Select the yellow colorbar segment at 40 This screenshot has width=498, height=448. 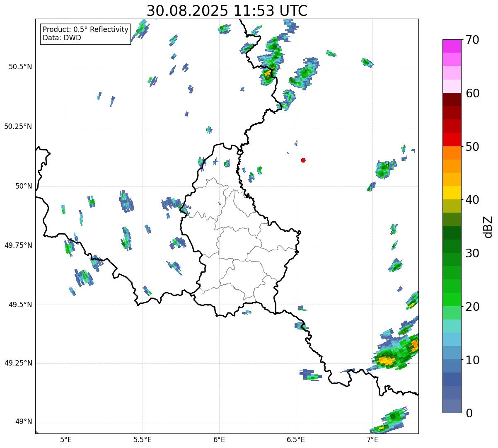pos(454,193)
